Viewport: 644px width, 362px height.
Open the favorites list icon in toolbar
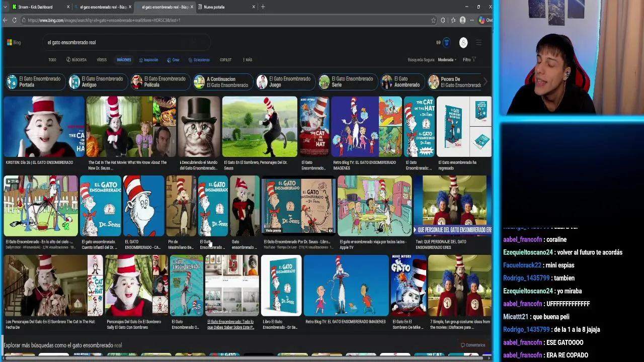tap(453, 20)
